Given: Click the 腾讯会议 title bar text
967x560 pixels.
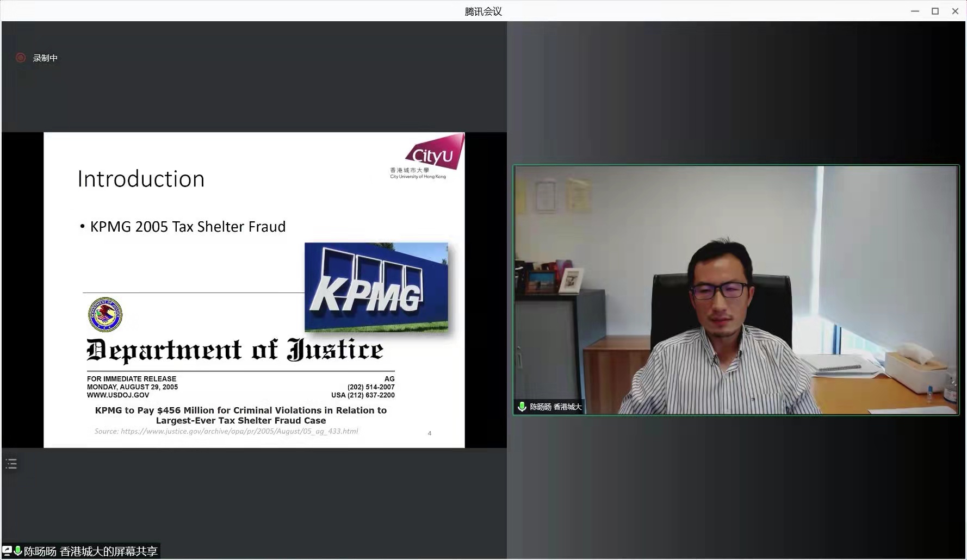Looking at the screenshot, I should [483, 11].
